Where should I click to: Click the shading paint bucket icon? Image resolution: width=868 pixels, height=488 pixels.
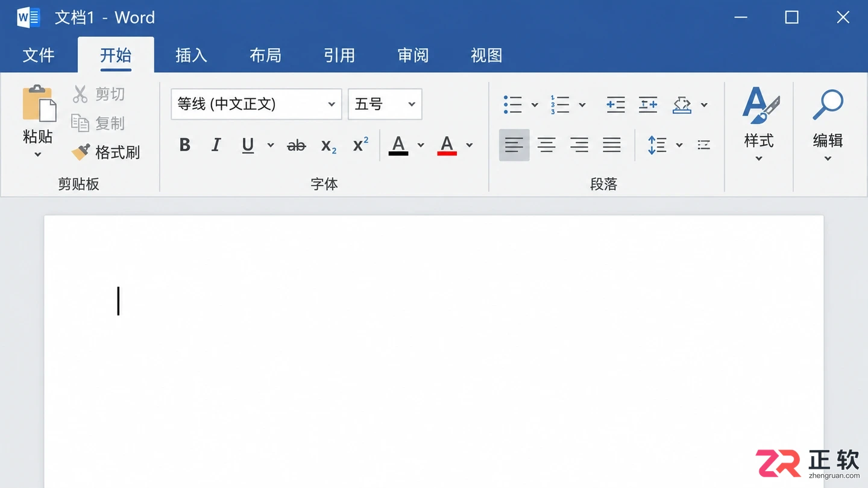coord(682,104)
